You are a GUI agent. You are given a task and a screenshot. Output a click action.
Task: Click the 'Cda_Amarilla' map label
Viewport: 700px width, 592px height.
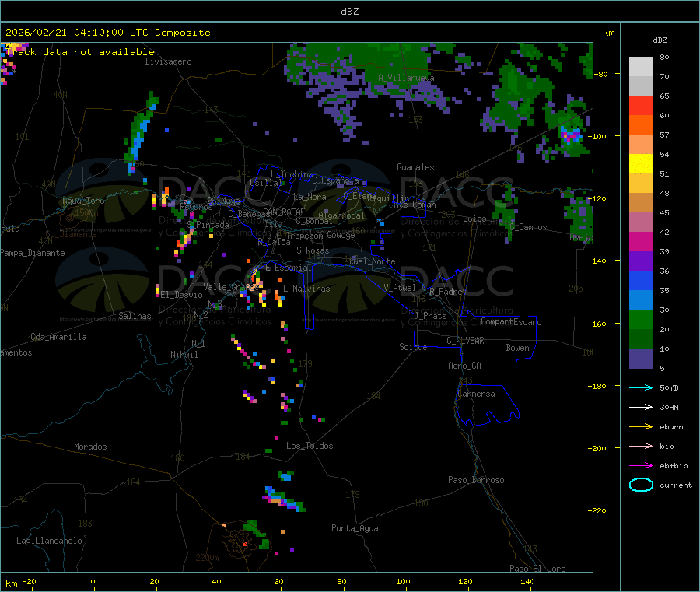(58, 337)
